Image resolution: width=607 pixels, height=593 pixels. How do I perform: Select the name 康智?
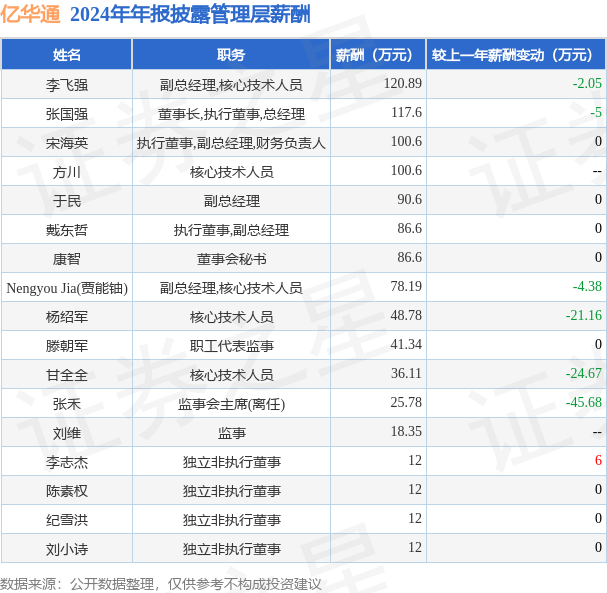pos(67,259)
